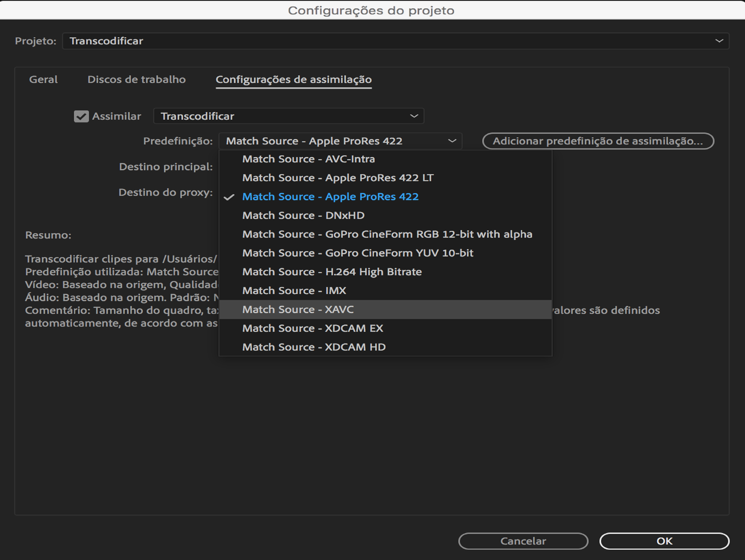Select Match Source - H.264 High Bitrate
745x560 pixels.
(x=332, y=272)
